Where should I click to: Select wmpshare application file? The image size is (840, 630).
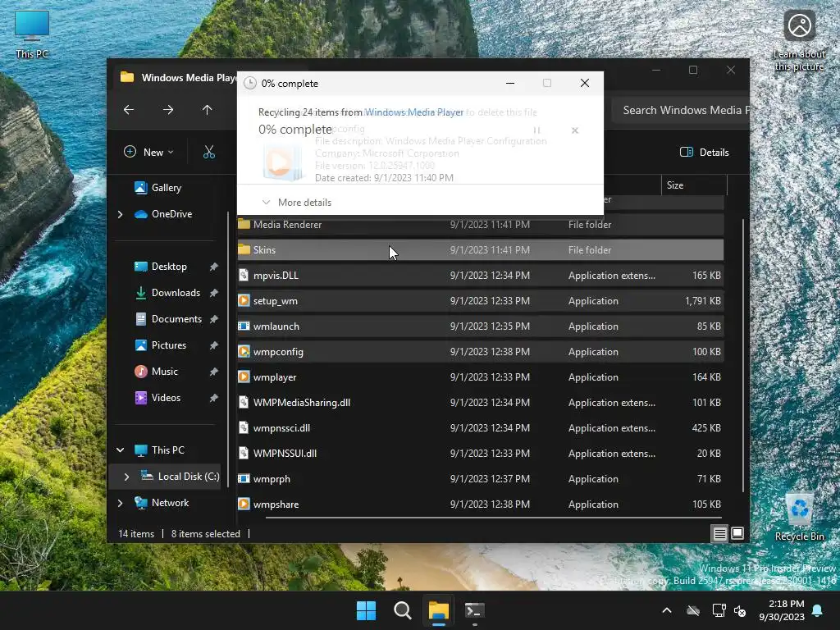tap(481, 504)
